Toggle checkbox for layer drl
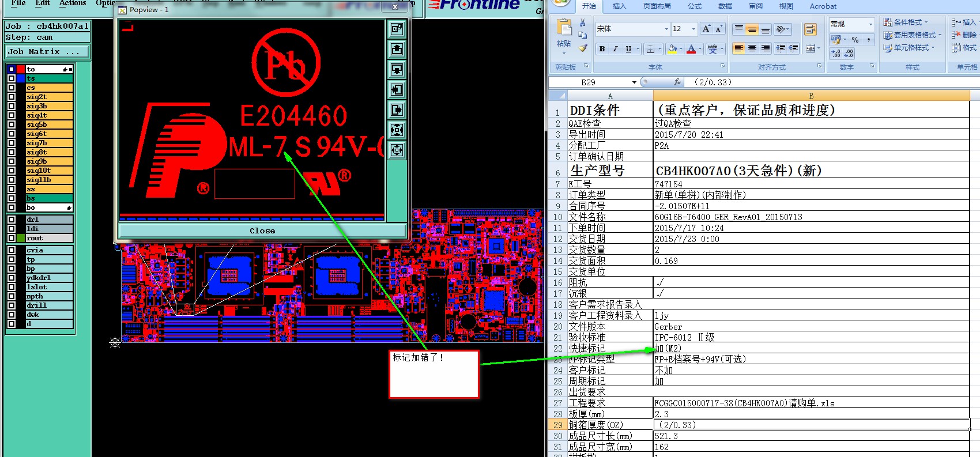The height and width of the screenshot is (457, 980). [12, 220]
